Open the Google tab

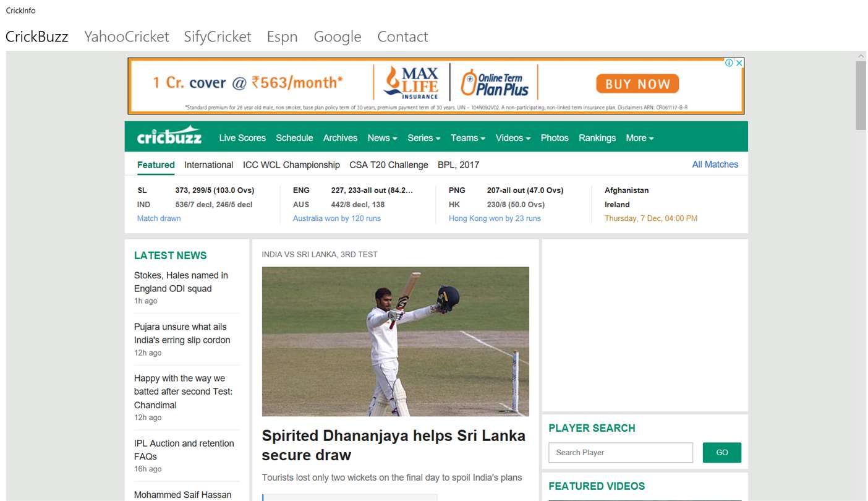click(338, 36)
